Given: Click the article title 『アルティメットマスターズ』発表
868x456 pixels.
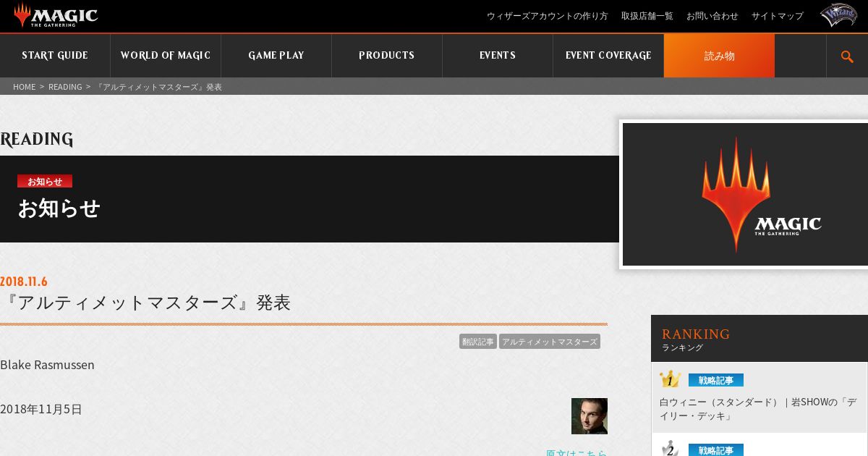Looking at the screenshot, I should click(145, 303).
